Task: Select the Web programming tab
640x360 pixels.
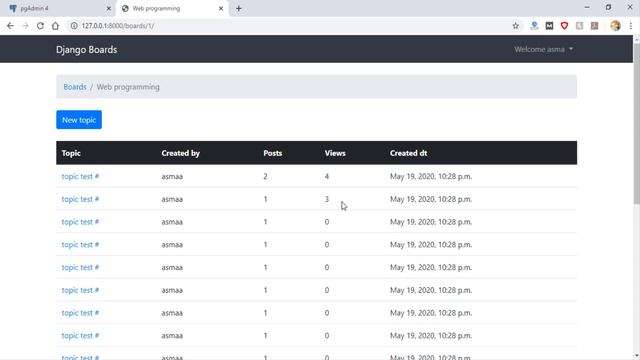Action: click(171, 8)
